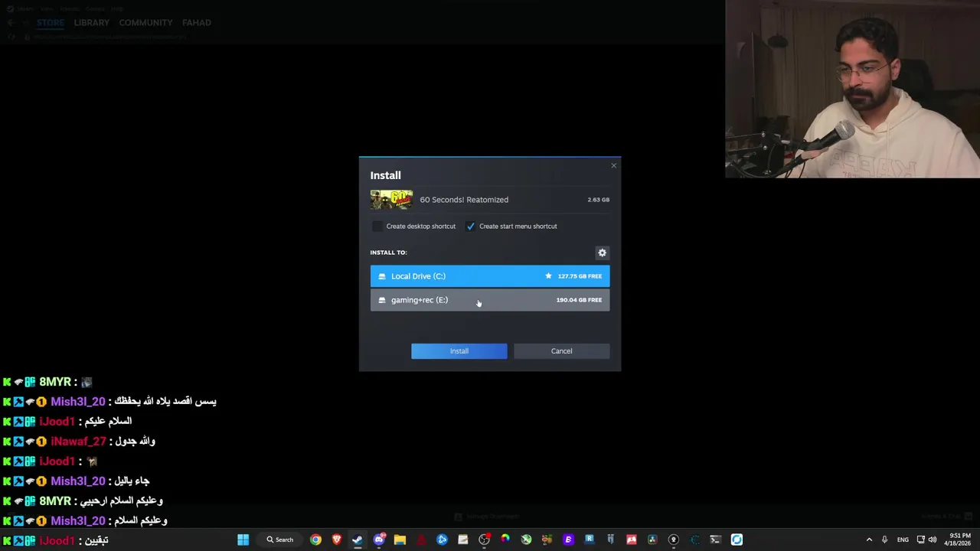Close the Install dialog with the X

tap(613, 165)
